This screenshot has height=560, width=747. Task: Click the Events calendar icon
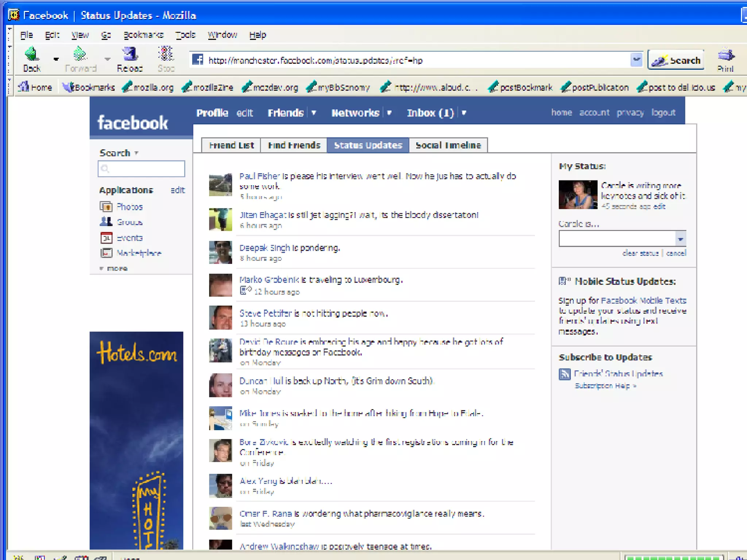(x=106, y=238)
